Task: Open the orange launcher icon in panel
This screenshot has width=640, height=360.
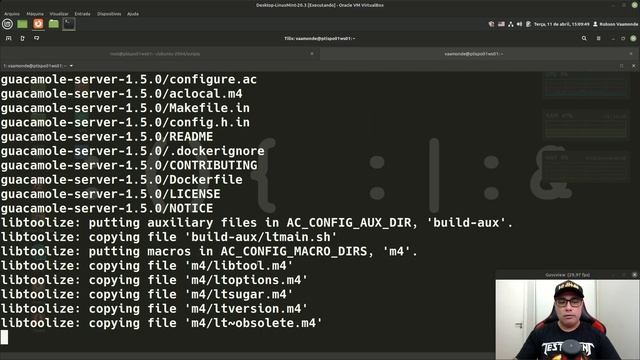Action: 38,24
